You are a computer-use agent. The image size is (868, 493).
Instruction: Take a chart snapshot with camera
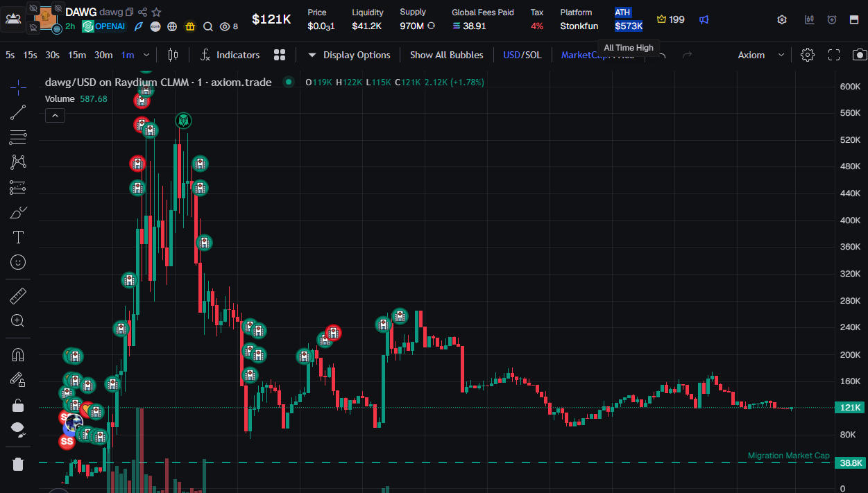(859, 55)
